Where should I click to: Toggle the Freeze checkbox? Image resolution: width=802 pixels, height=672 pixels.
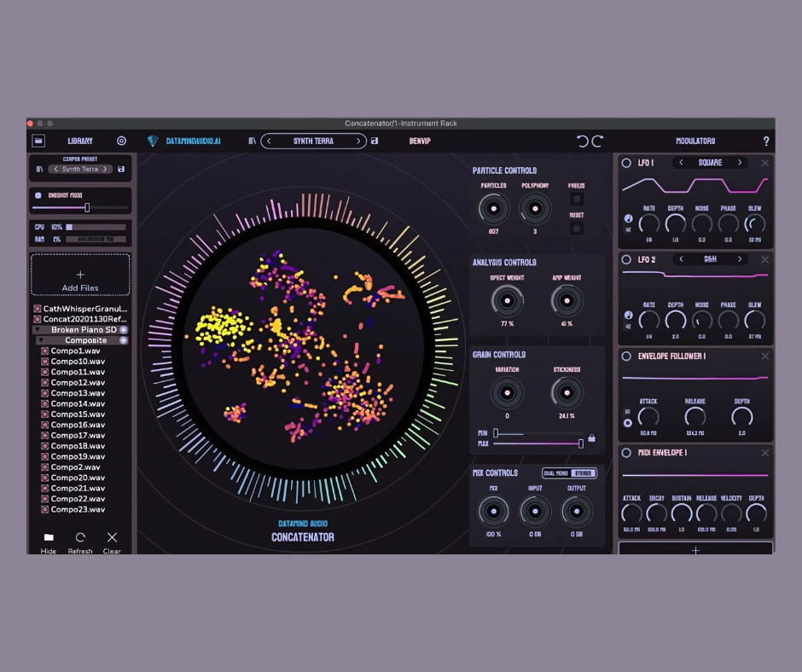(x=577, y=199)
